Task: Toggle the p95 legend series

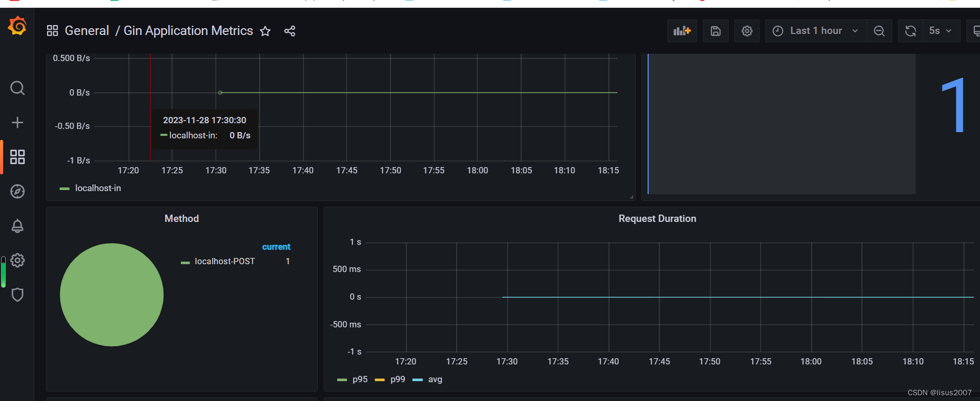Action: [360, 379]
